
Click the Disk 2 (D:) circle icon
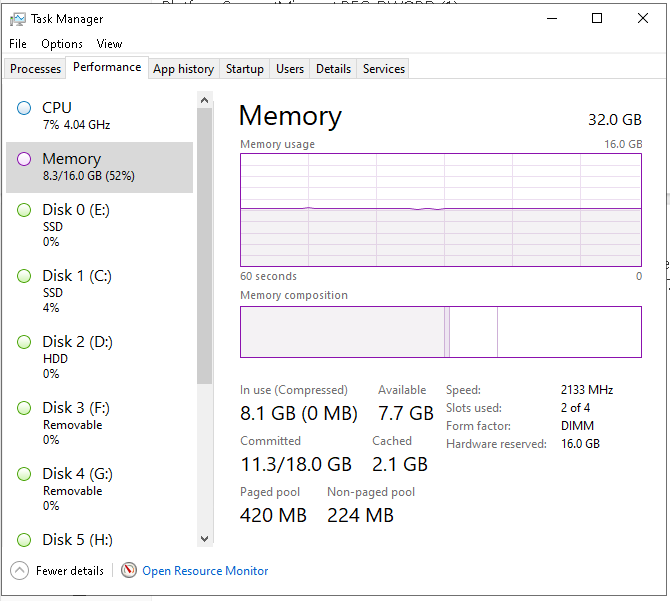point(24,342)
